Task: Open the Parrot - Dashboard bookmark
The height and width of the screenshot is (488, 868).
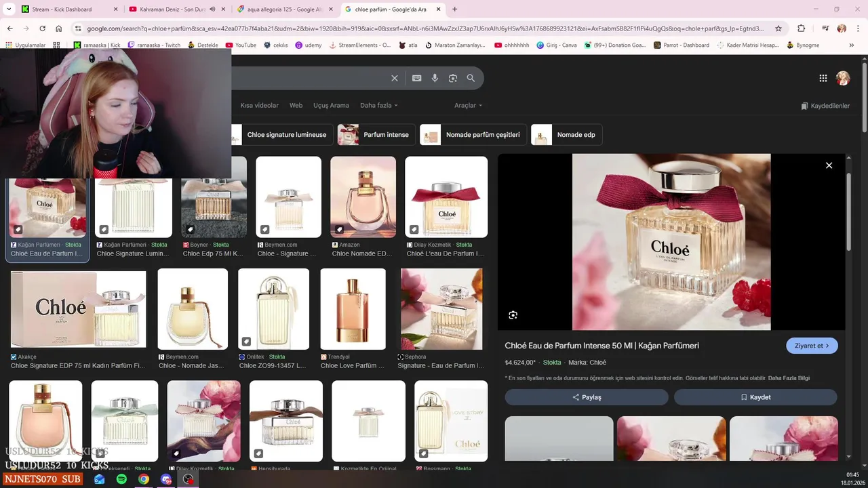Action: (x=682, y=45)
